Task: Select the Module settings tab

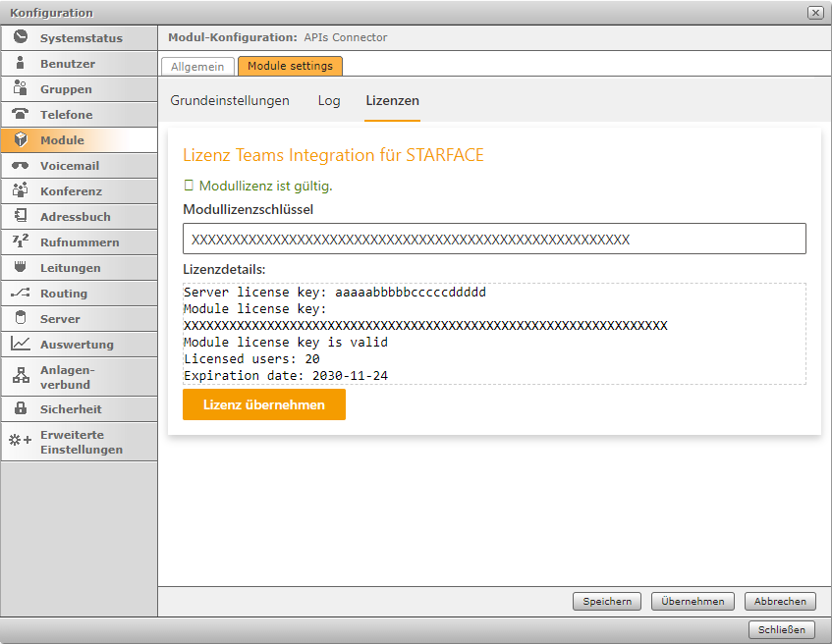Action: [290, 66]
